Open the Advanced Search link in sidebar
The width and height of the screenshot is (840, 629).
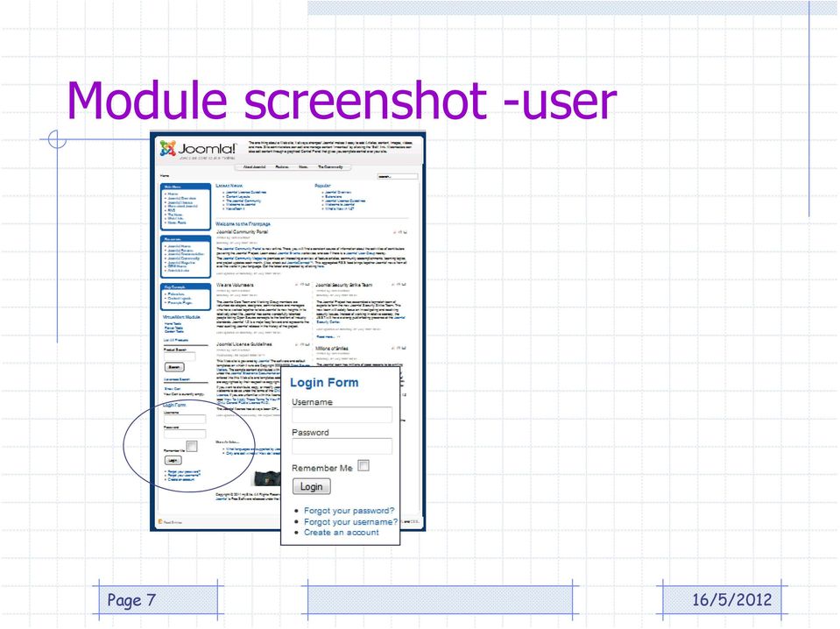[177, 379]
